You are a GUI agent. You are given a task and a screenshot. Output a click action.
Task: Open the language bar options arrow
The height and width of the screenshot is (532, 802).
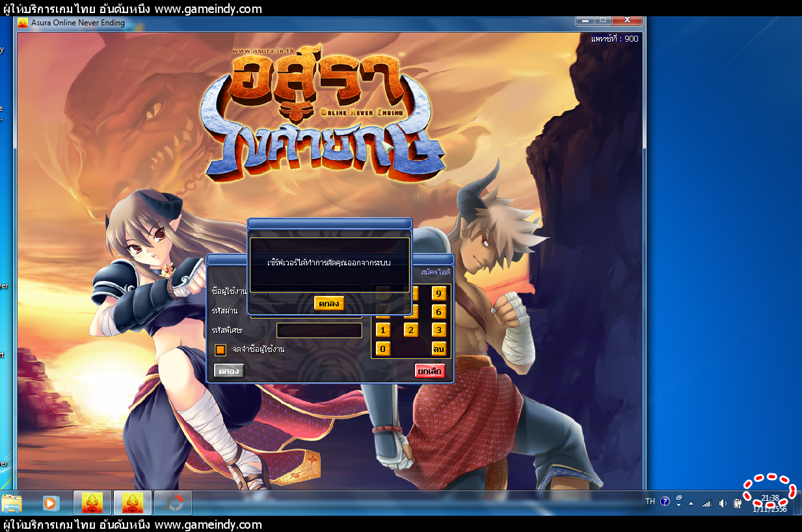pyautogui.click(x=678, y=504)
